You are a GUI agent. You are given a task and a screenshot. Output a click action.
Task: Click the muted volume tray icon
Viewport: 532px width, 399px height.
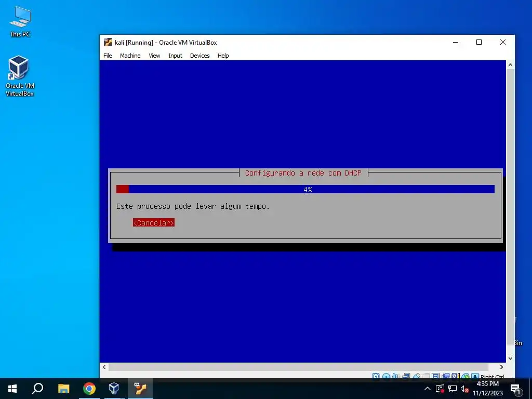click(x=464, y=389)
